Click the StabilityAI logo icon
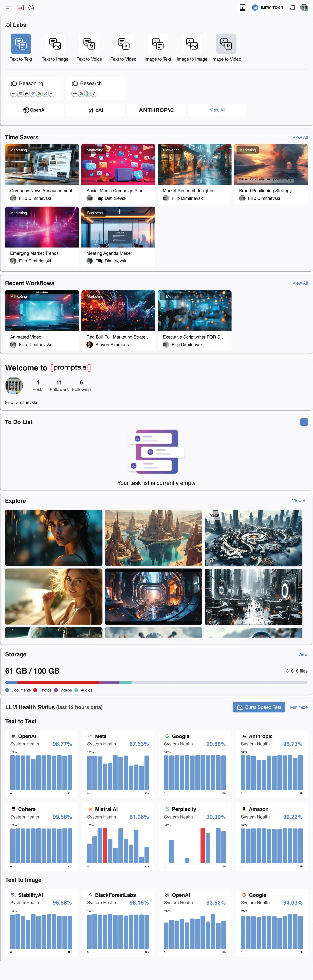The height and width of the screenshot is (980, 313). click(13, 895)
